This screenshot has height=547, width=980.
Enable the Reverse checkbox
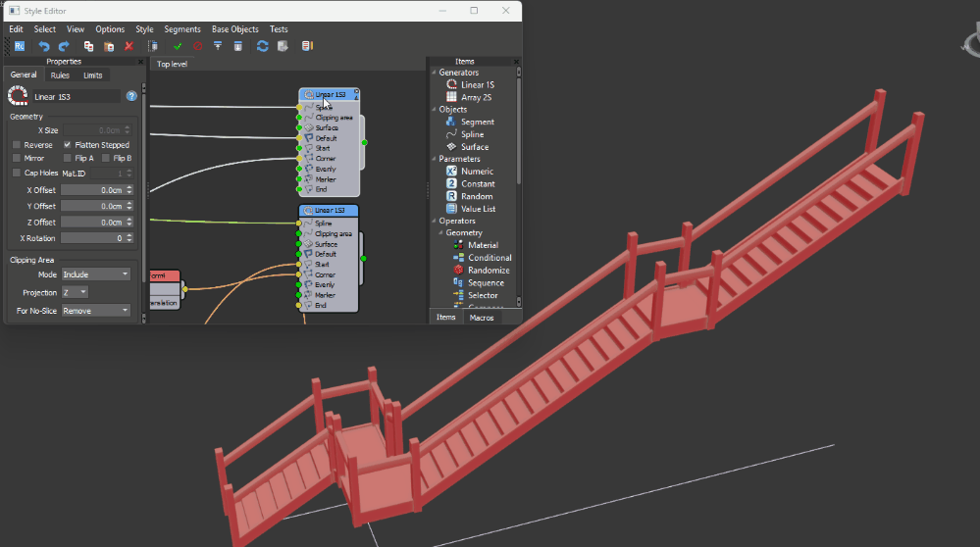coord(17,145)
